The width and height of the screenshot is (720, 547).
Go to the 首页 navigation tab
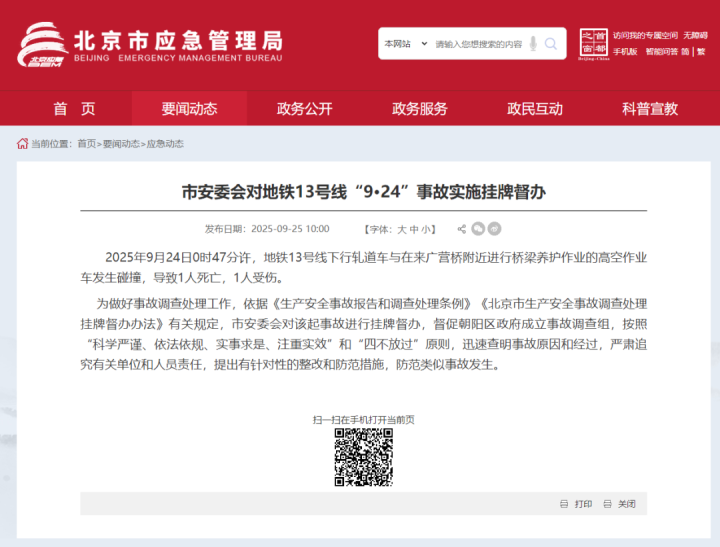click(74, 109)
